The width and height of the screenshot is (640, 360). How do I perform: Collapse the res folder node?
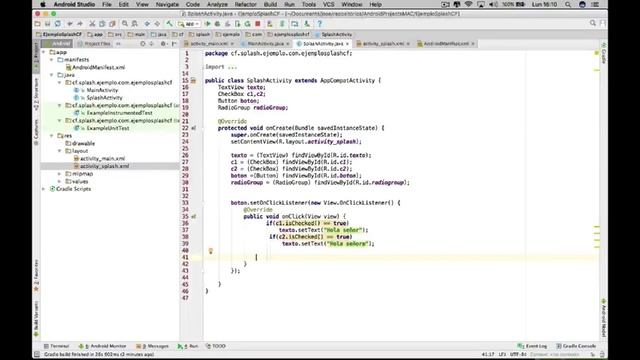[52, 136]
